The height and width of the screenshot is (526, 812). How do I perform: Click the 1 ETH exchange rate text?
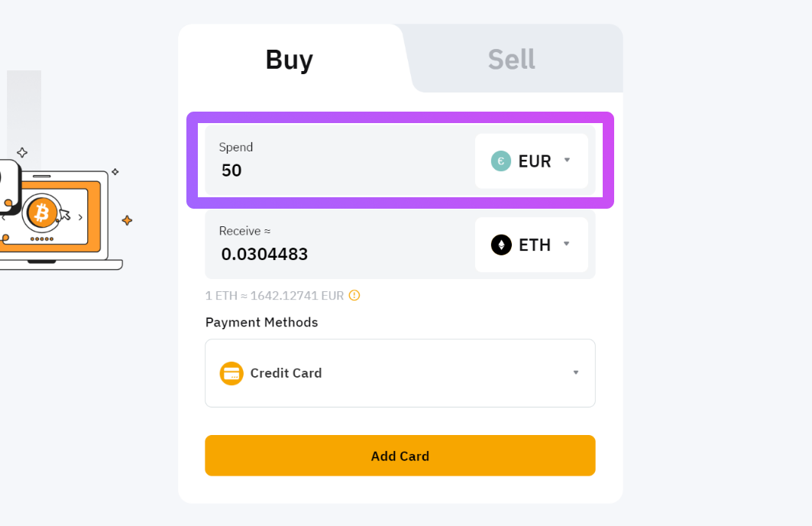pos(274,295)
